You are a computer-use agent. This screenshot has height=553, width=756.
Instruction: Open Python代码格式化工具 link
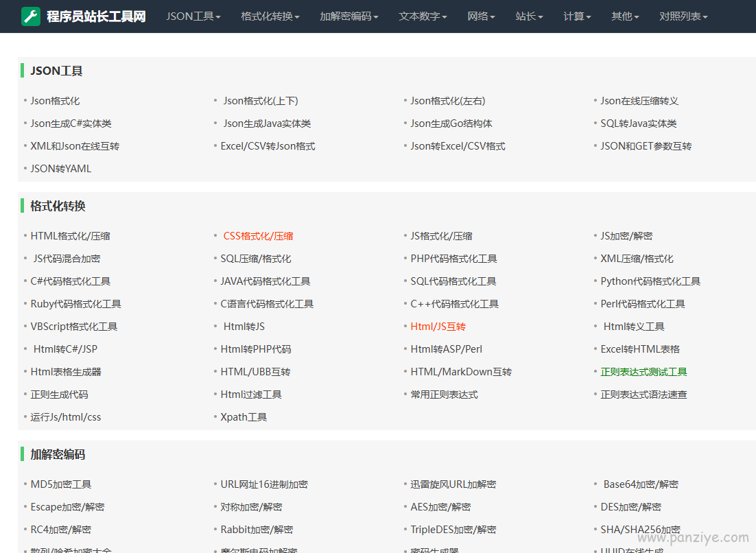pyautogui.click(x=650, y=281)
